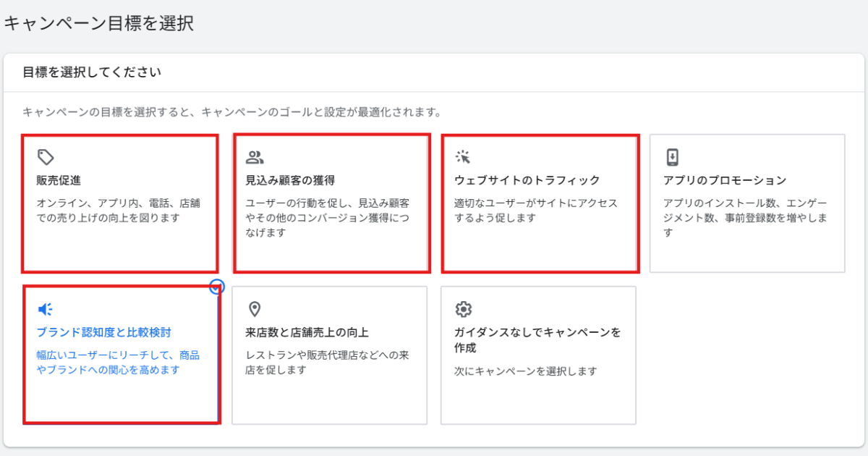Click the megaphone icon for ブランド認知度と比較検討

[46, 310]
